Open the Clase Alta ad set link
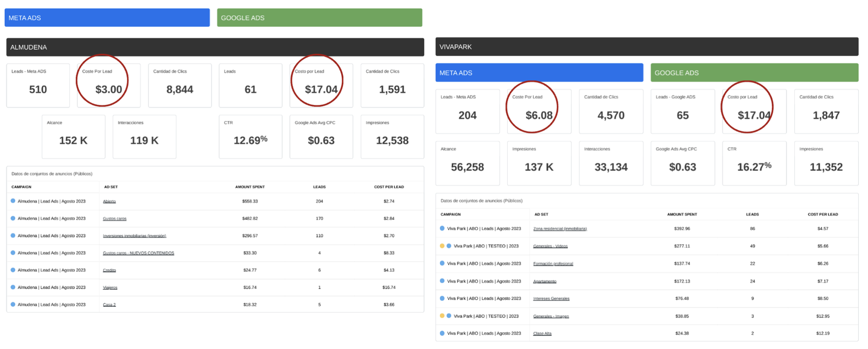868x349 pixels. (x=542, y=334)
